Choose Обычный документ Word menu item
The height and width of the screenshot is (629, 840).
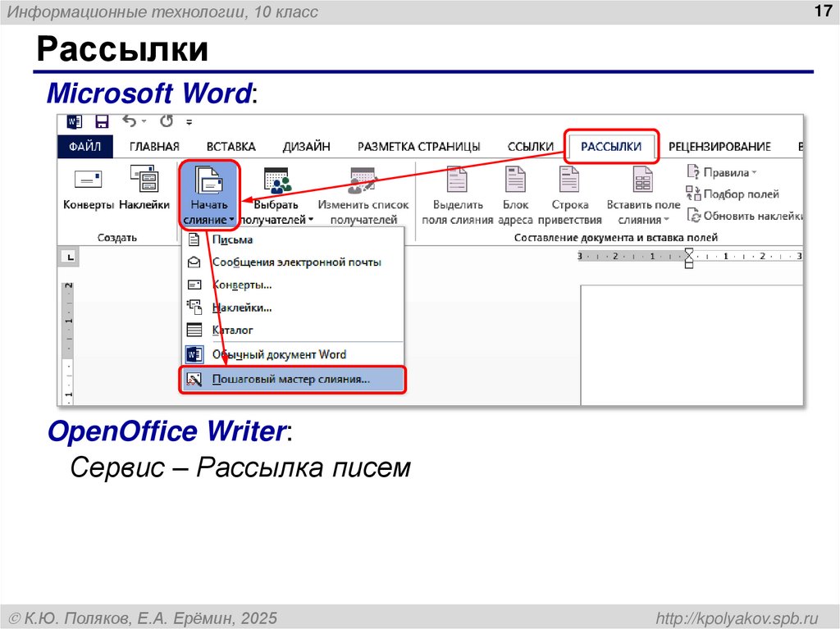point(293,354)
